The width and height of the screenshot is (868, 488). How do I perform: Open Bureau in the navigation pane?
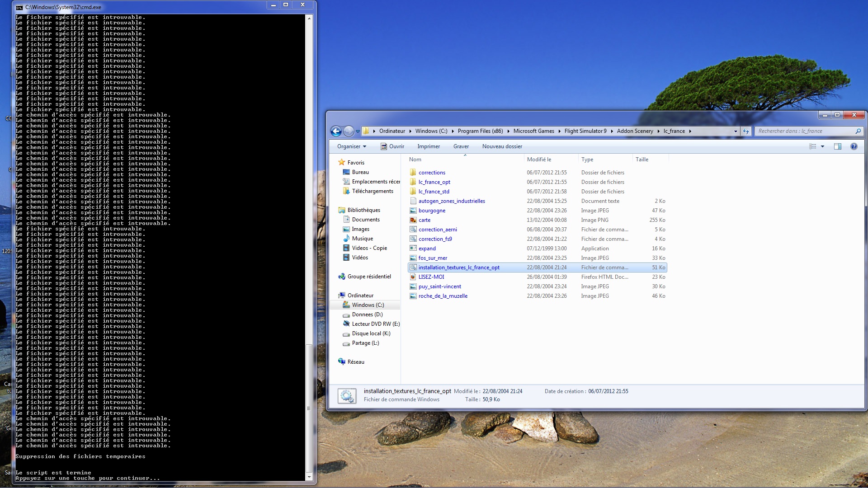click(x=360, y=172)
